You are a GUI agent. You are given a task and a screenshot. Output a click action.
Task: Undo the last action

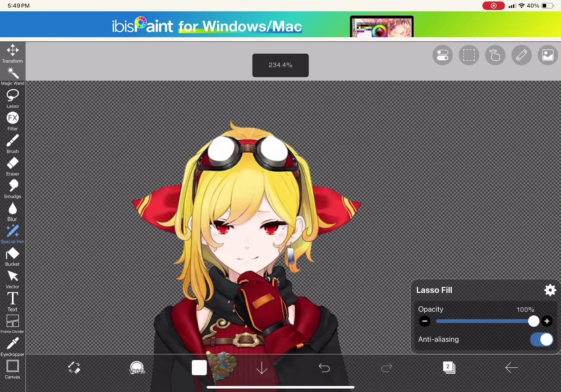coord(324,368)
